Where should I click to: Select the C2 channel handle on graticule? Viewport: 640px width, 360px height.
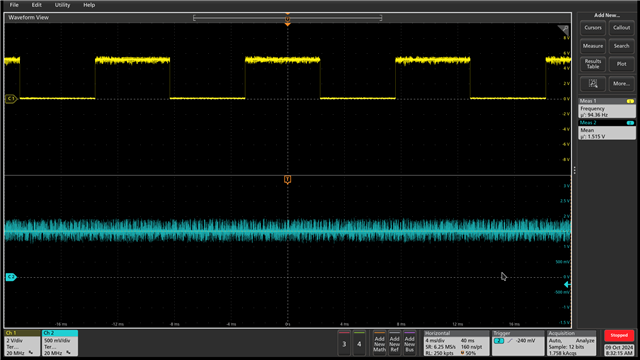[11, 277]
